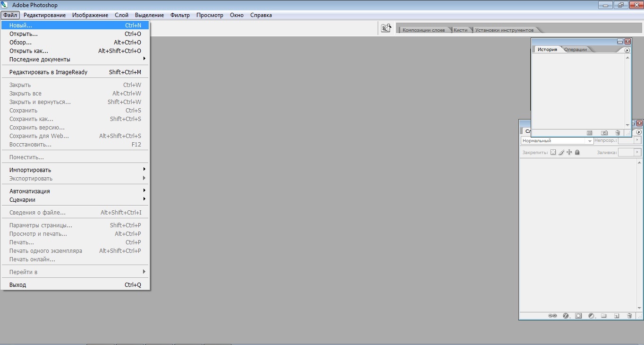The image size is (644, 345).
Task: Click greyed Параметры страницы... entry
Action: click(76, 225)
